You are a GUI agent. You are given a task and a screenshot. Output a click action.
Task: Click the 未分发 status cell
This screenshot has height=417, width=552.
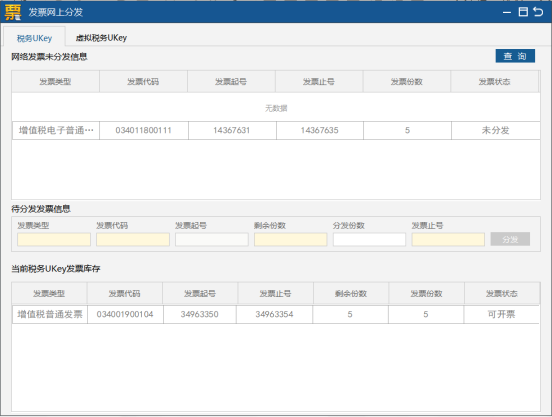coord(496,131)
